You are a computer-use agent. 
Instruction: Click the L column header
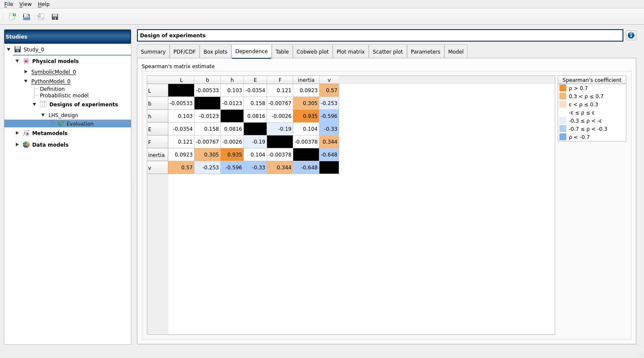tap(181, 80)
